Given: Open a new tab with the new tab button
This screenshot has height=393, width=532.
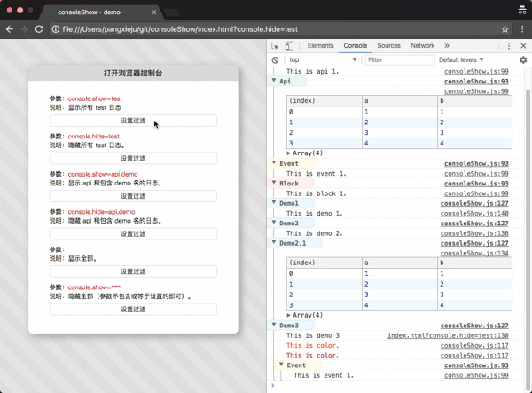Looking at the screenshot, I should (x=172, y=13).
